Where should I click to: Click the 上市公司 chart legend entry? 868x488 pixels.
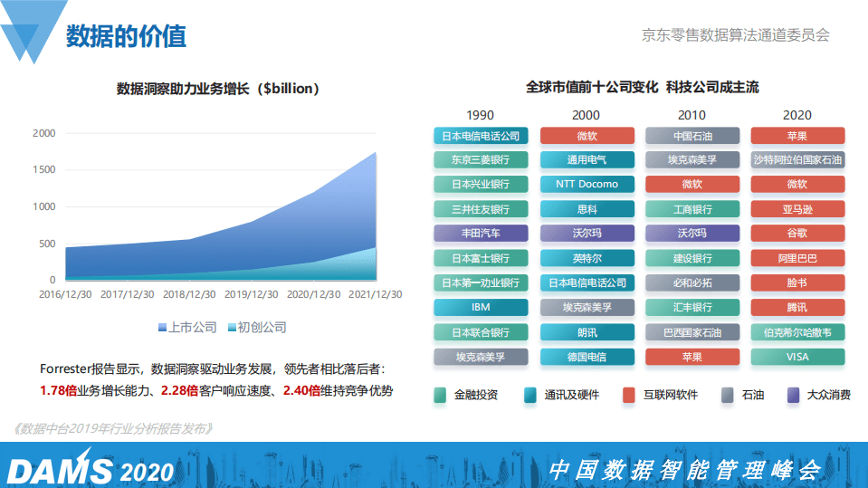pyautogui.click(x=187, y=328)
